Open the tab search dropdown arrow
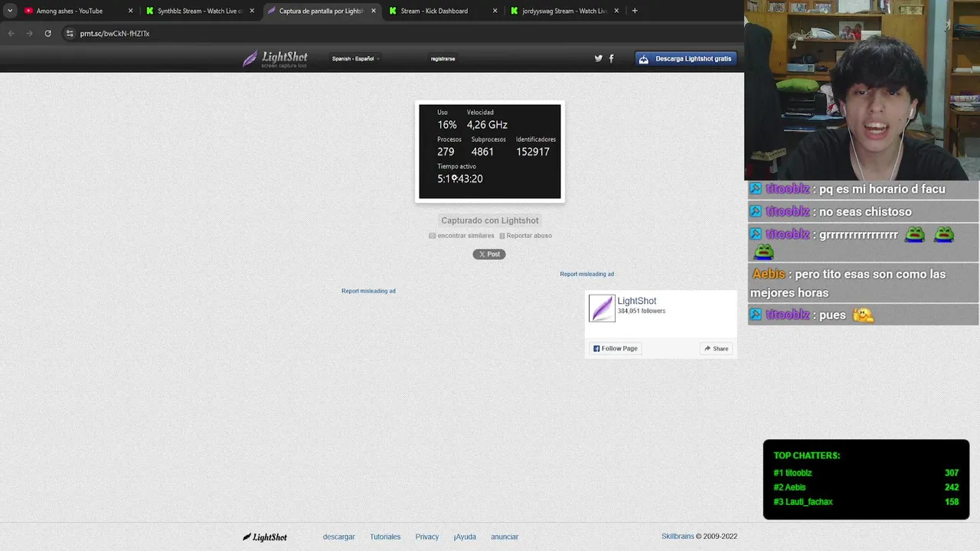 click(x=10, y=11)
